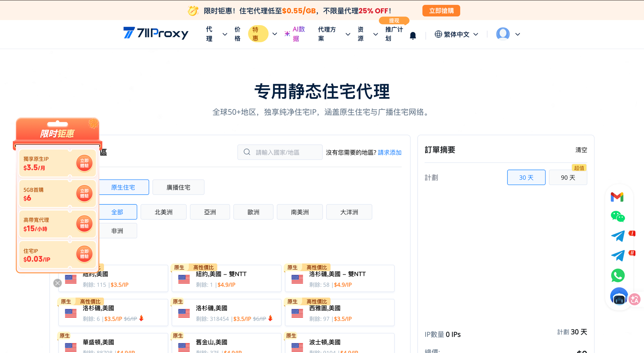Close the promo popup with X
The image size is (644, 353).
58,283
